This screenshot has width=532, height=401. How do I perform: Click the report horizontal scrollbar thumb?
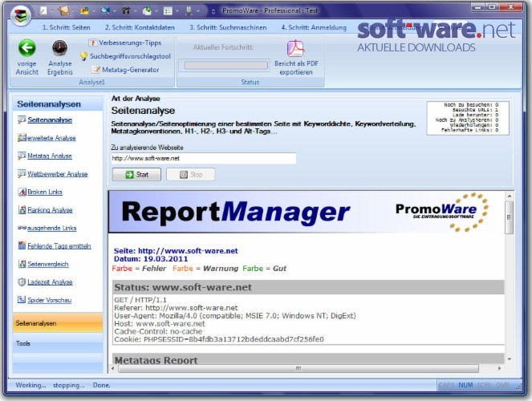[x=298, y=368]
